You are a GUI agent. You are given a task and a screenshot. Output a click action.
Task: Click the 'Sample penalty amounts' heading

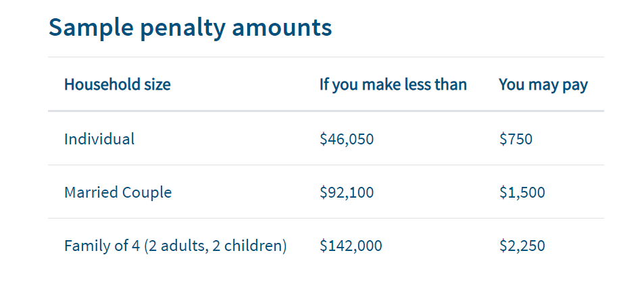pos(190,28)
